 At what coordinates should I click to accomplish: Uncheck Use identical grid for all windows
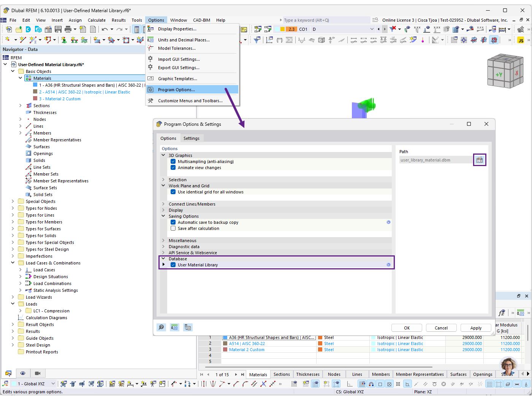pos(173,192)
